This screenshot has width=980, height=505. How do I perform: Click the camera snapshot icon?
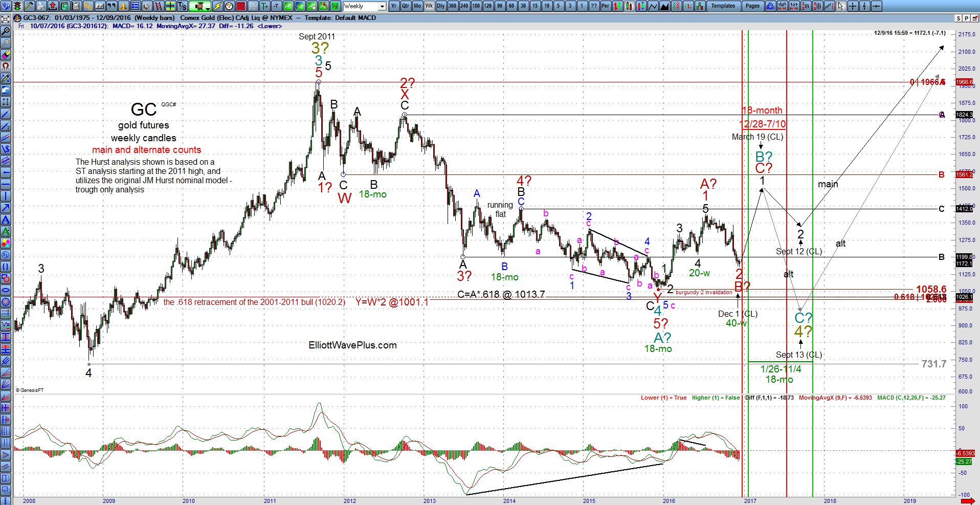pyautogui.click(x=147, y=6)
